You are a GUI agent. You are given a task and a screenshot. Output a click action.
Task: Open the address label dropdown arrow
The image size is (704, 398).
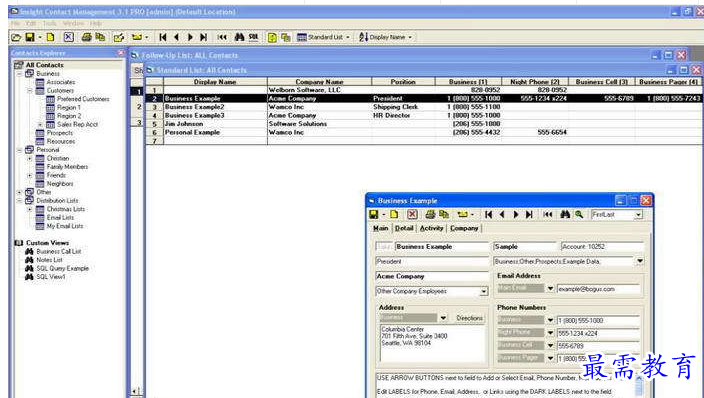point(443,318)
